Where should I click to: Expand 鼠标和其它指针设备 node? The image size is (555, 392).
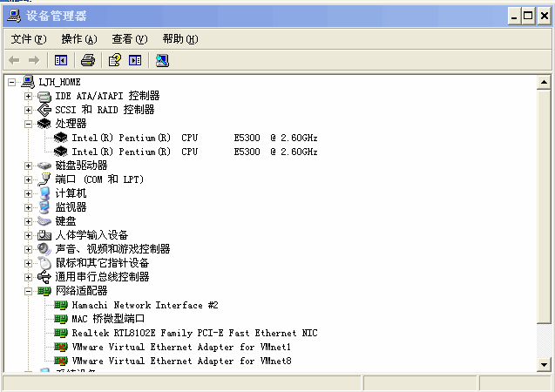(28, 264)
